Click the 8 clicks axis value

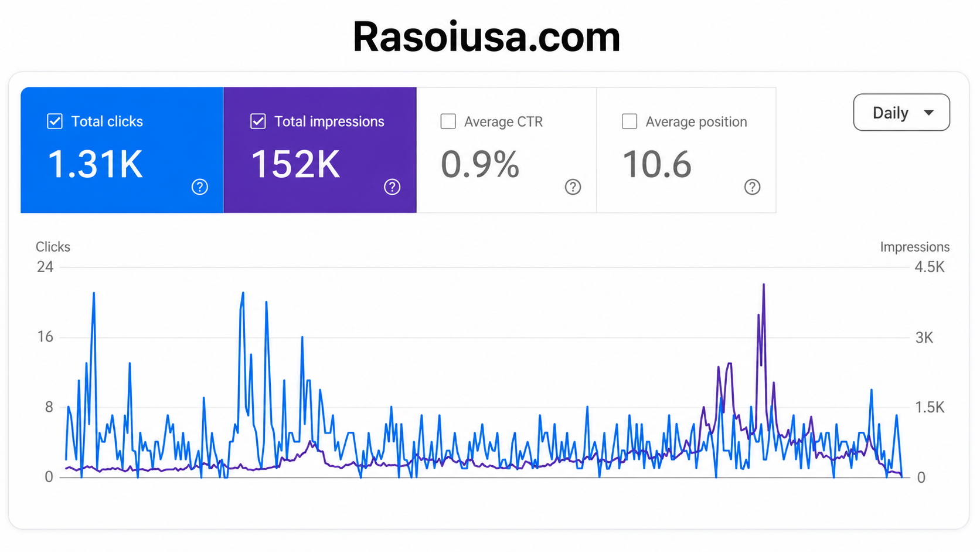pos(49,407)
